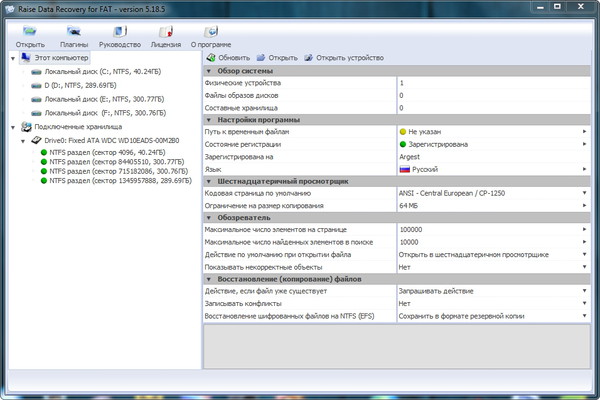The height and width of the screenshot is (400, 600).
Task: Open the Записывать конфликты dropdown
Action: [x=584, y=304]
